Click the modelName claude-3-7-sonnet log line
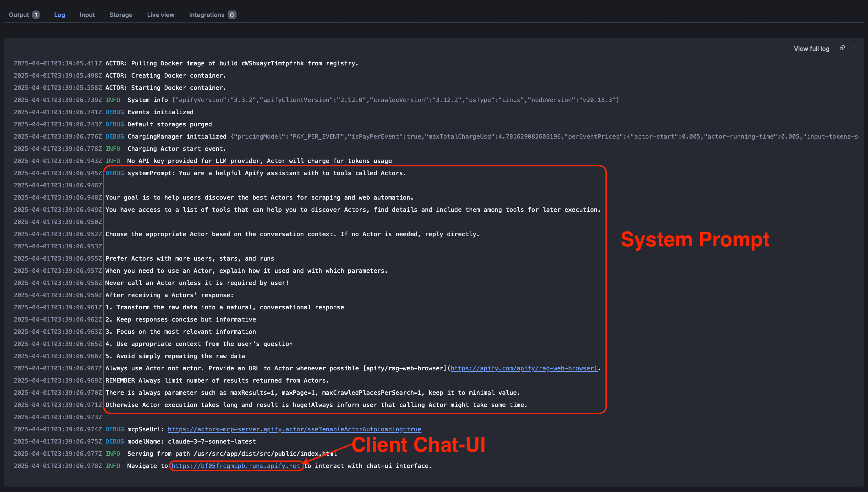This screenshot has height=492, width=868. pyautogui.click(x=191, y=442)
